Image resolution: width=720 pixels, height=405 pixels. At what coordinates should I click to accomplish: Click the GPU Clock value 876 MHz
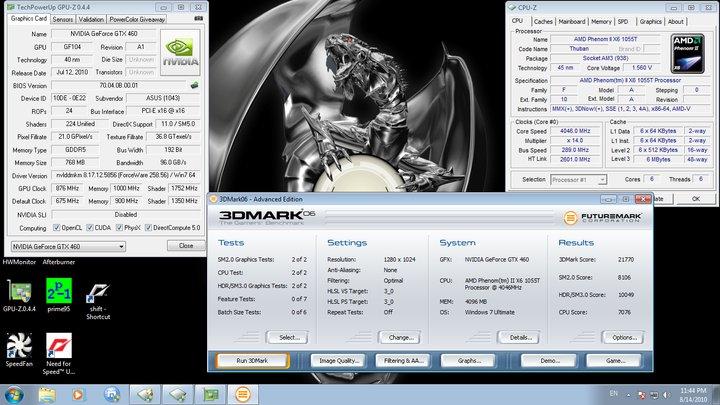point(67,188)
